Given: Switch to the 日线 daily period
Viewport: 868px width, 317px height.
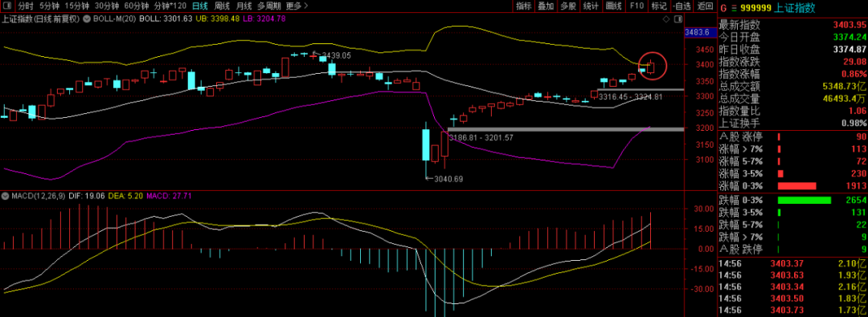Looking at the screenshot, I should [200, 6].
